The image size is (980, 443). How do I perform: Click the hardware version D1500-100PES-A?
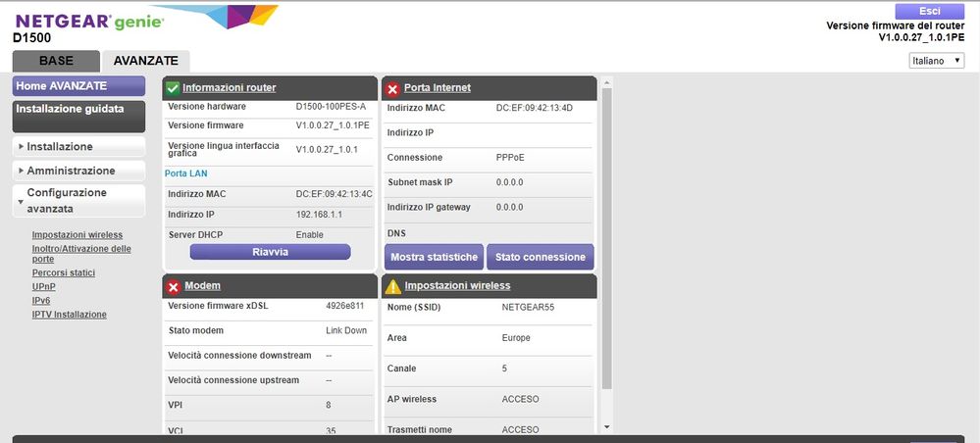click(x=331, y=106)
